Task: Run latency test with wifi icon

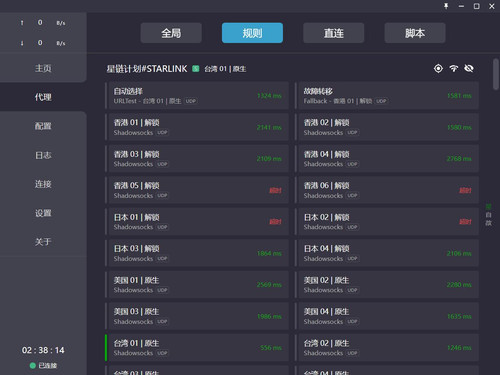Action: 454,69
